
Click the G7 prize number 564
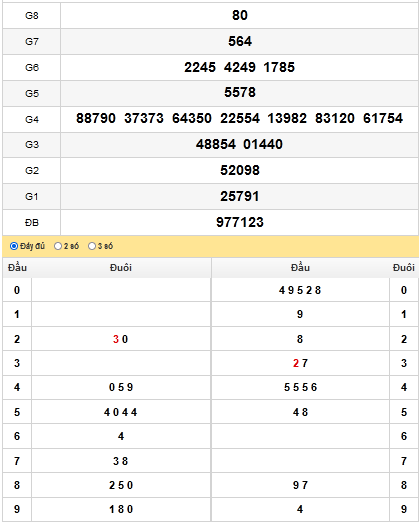coord(240,41)
